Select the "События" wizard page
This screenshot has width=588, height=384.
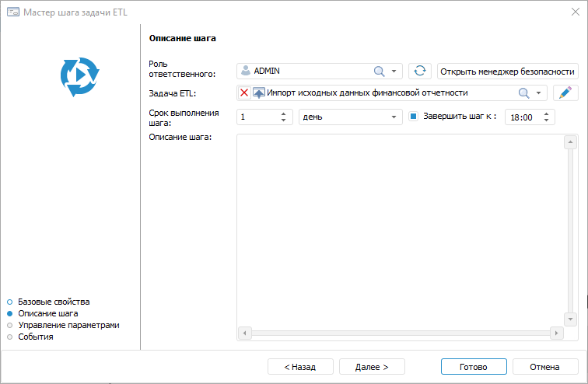pos(35,337)
